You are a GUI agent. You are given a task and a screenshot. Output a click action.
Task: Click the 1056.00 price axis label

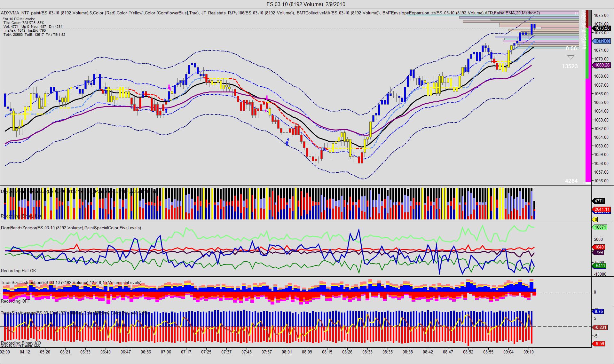[x=601, y=181]
